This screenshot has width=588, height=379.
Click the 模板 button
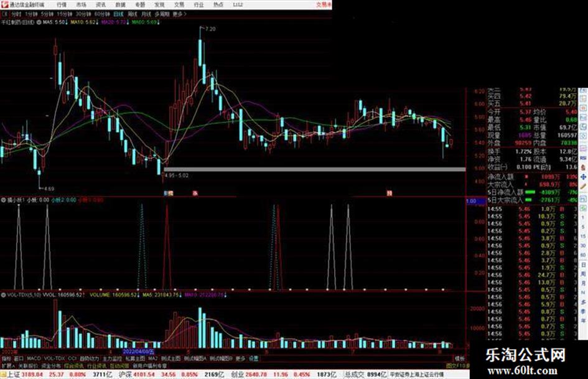pos(459,358)
